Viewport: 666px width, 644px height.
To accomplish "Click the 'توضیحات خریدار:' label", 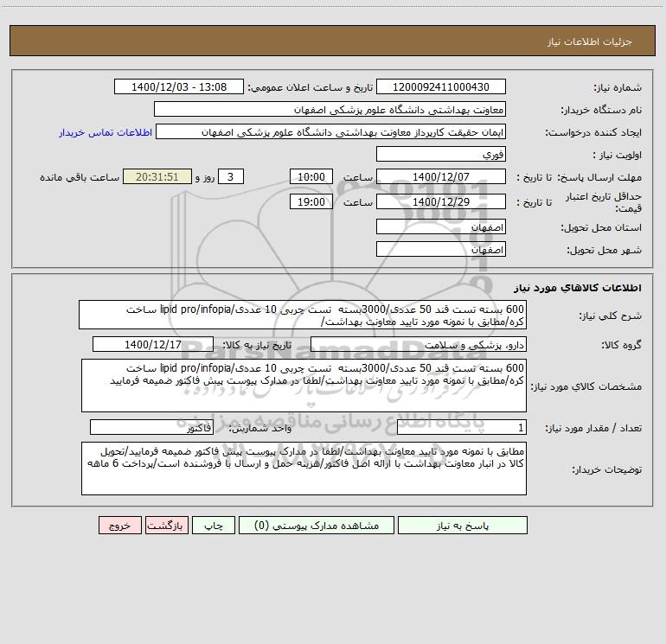I will (x=607, y=470).
